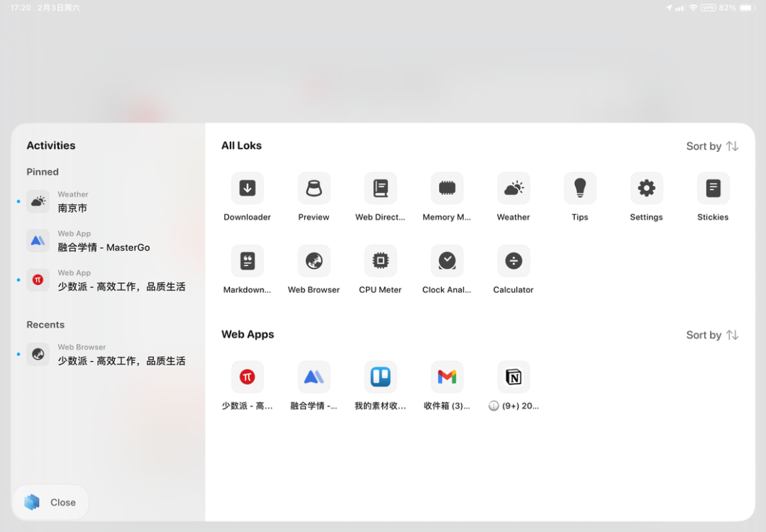766x532 pixels.
Task: Open the Downloader lok
Action: (247, 189)
